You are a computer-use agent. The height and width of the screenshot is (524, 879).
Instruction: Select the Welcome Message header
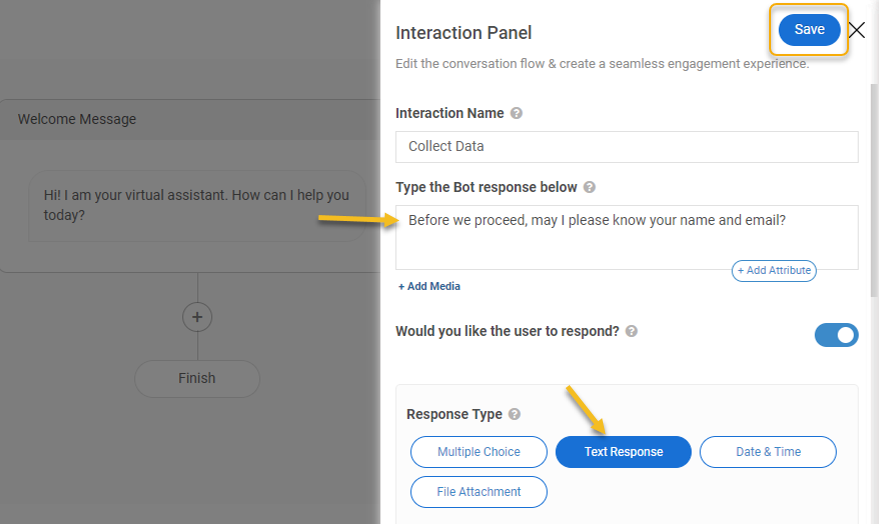(190, 119)
